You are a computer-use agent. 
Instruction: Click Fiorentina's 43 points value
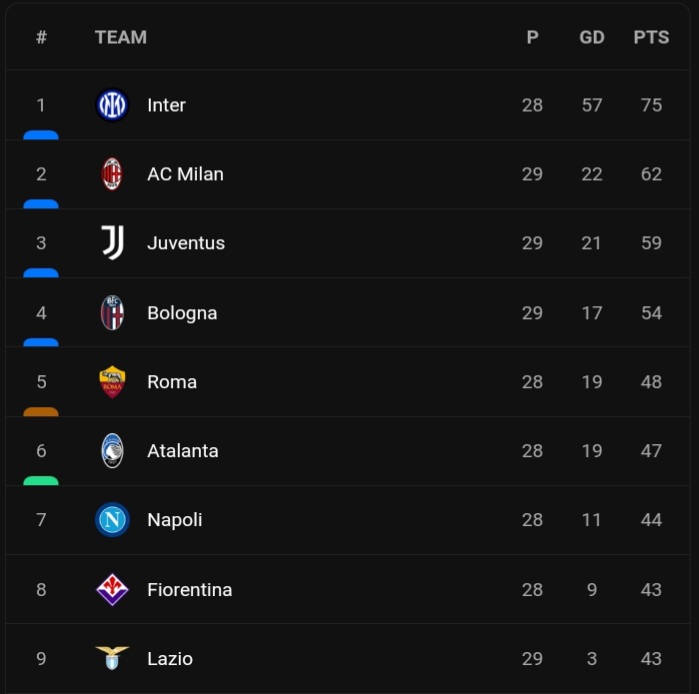[651, 590]
